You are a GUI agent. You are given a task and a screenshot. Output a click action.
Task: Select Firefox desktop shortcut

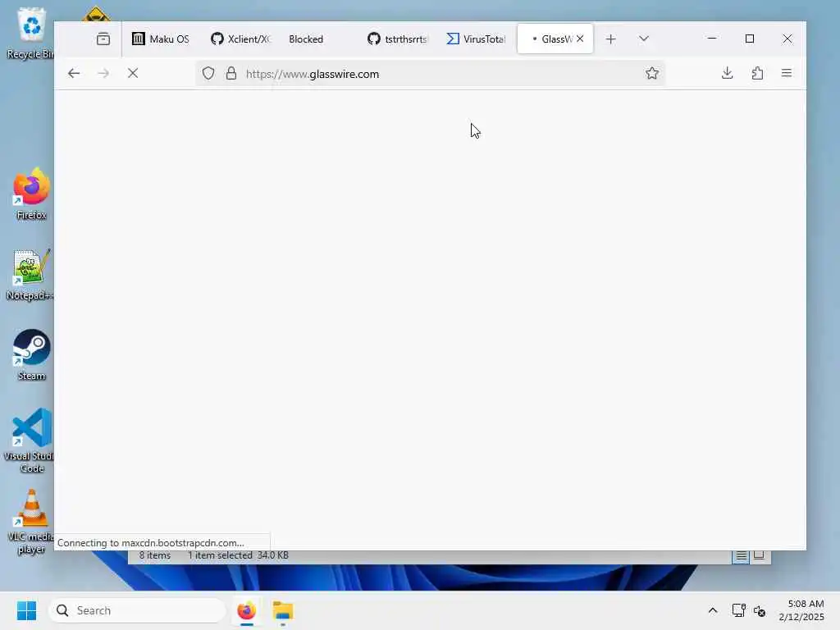click(32, 194)
